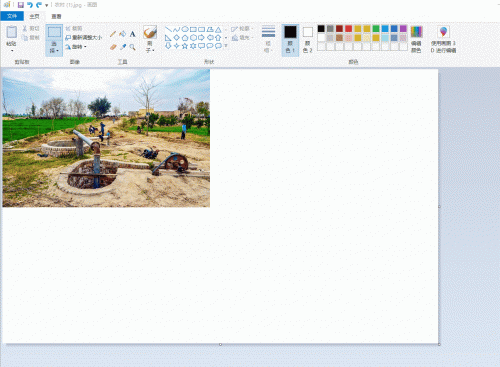Select the Eraser tool
Image resolution: width=500 pixels, height=367 pixels.
[113, 47]
